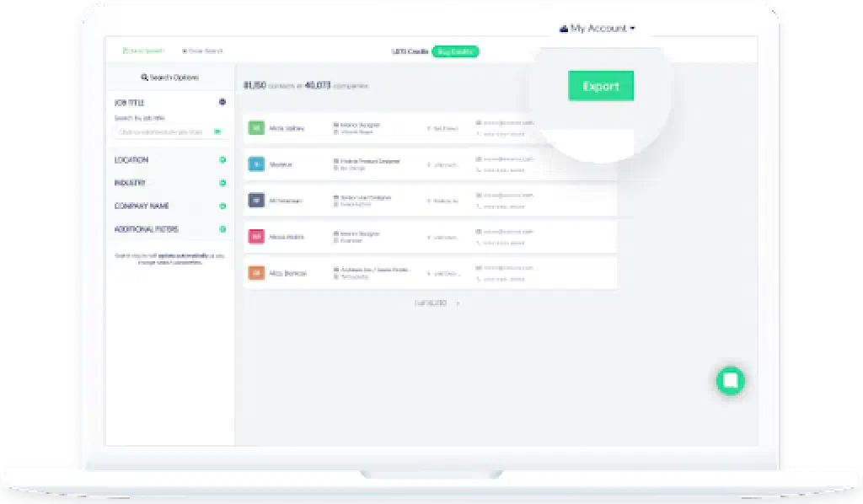Expand the LOCATION filter section
Image resolution: width=863 pixels, height=504 pixels.
tap(169, 160)
